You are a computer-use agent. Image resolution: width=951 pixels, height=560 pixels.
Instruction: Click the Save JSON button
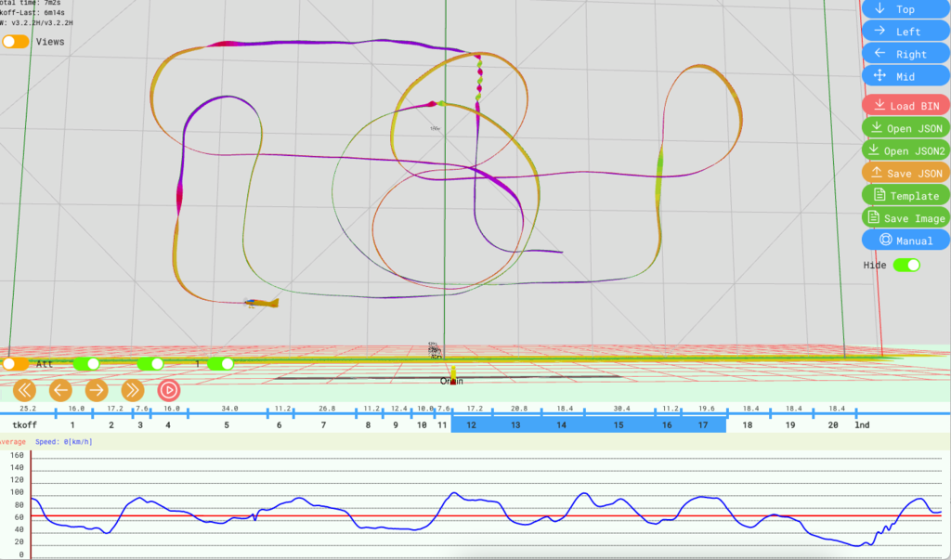pos(905,173)
